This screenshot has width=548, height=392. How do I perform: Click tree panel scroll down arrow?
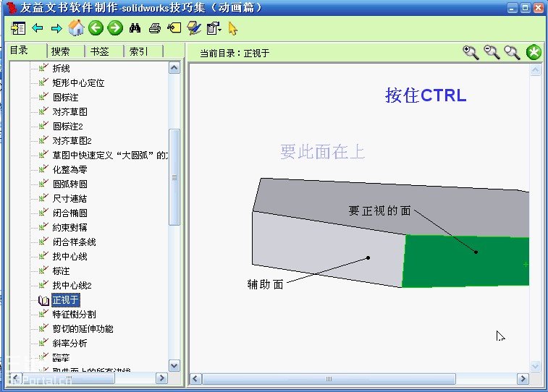[x=174, y=365]
